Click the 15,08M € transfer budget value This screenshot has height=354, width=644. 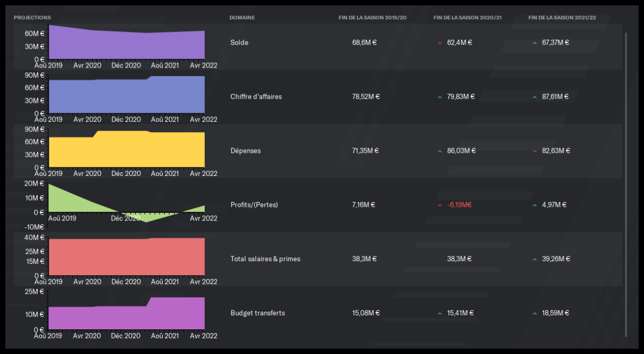[x=366, y=313]
